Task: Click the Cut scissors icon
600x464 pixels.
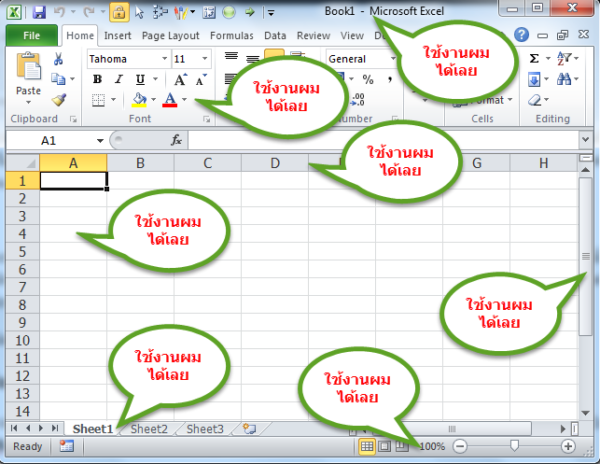Action: coord(59,59)
